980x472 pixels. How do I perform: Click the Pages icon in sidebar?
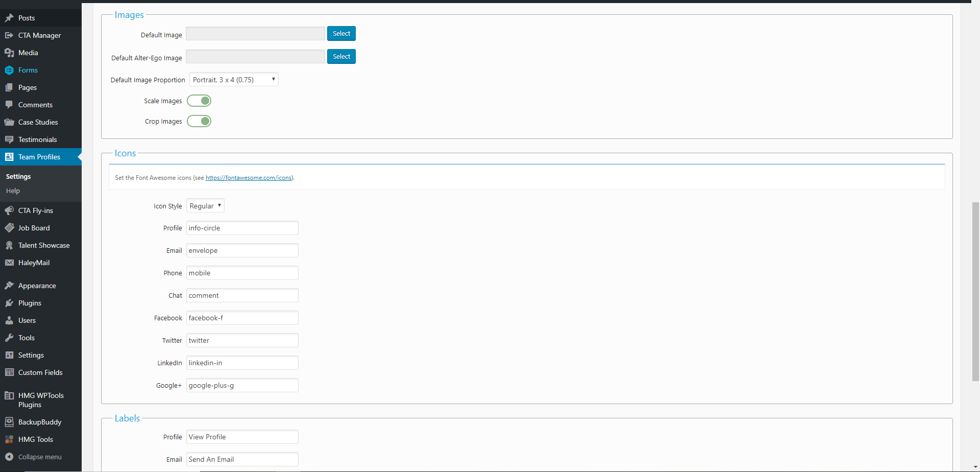9,87
